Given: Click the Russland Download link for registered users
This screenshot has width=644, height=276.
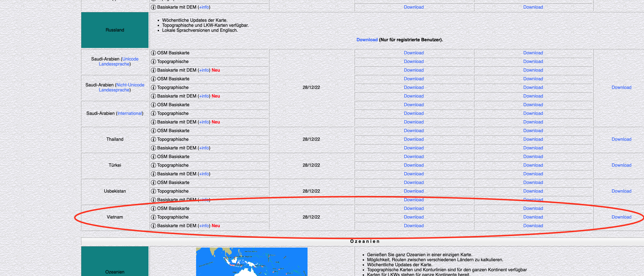Looking at the screenshot, I should (367, 40).
